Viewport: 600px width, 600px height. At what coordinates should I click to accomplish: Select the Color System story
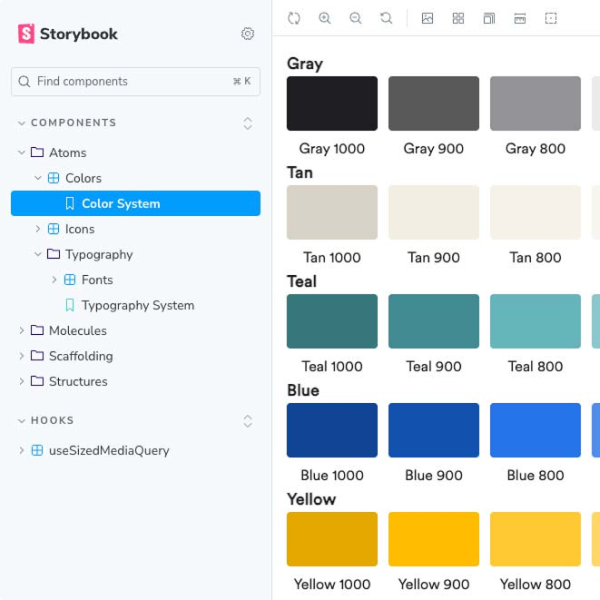point(120,204)
